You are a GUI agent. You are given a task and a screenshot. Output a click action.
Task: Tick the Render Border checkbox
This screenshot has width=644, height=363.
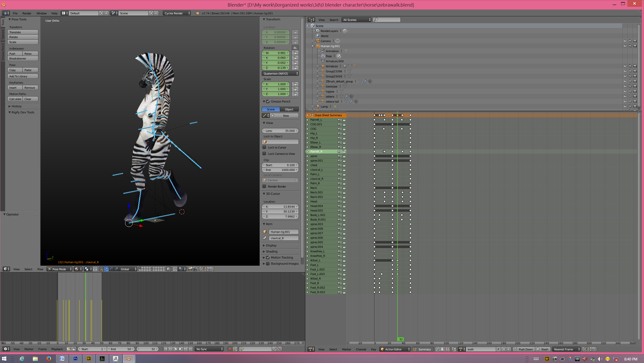click(264, 186)
